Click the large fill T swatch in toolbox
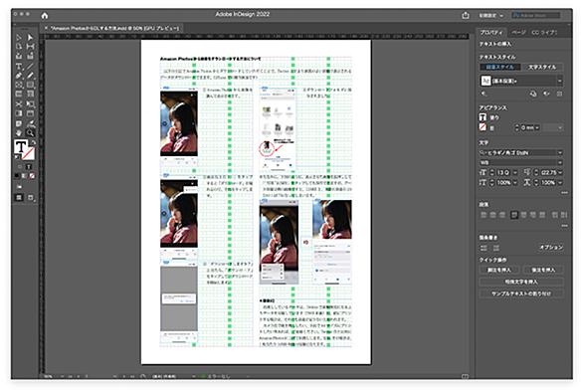Image resolution: width=583 pixels, height=392 pixels. (x=21, y=147)
